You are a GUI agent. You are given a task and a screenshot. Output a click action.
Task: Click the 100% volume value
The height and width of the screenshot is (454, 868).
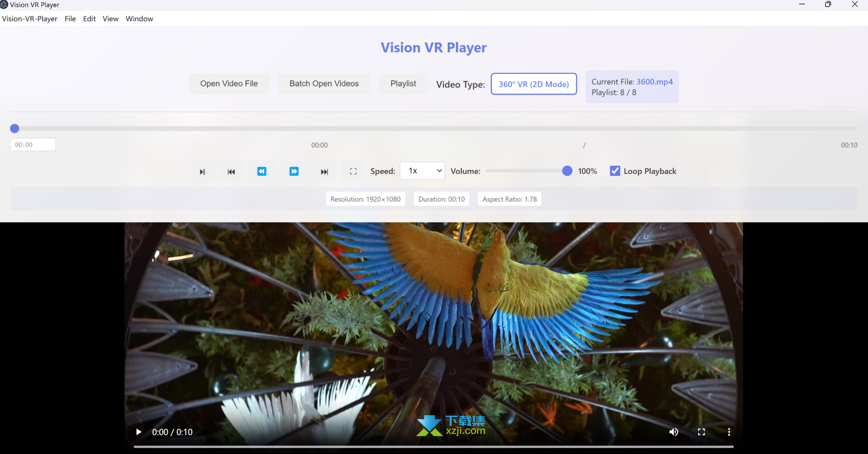tap(587, 171)
